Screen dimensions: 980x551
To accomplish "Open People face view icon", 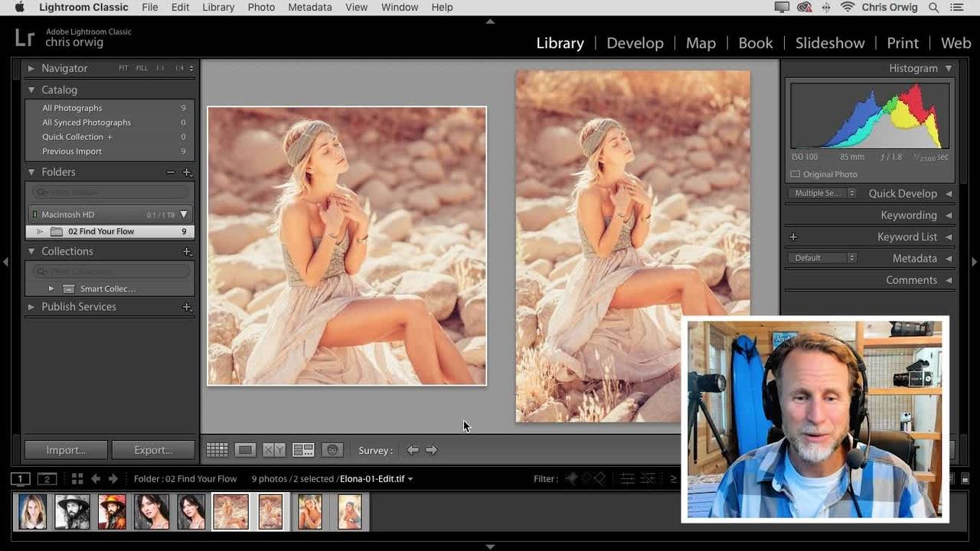I will coord(332,450).
